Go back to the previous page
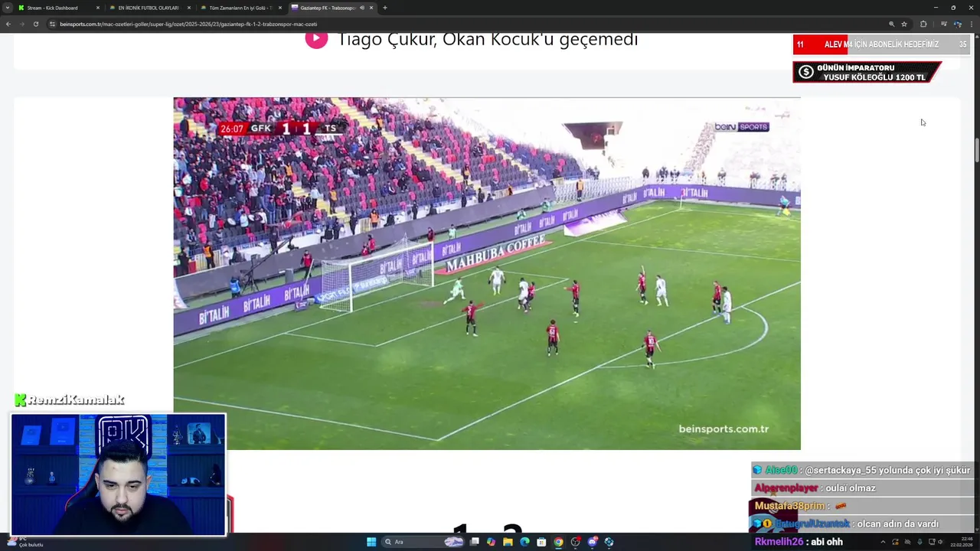This screenshot has width=980, height=551. pyautogui.click(x=8, y=24)
